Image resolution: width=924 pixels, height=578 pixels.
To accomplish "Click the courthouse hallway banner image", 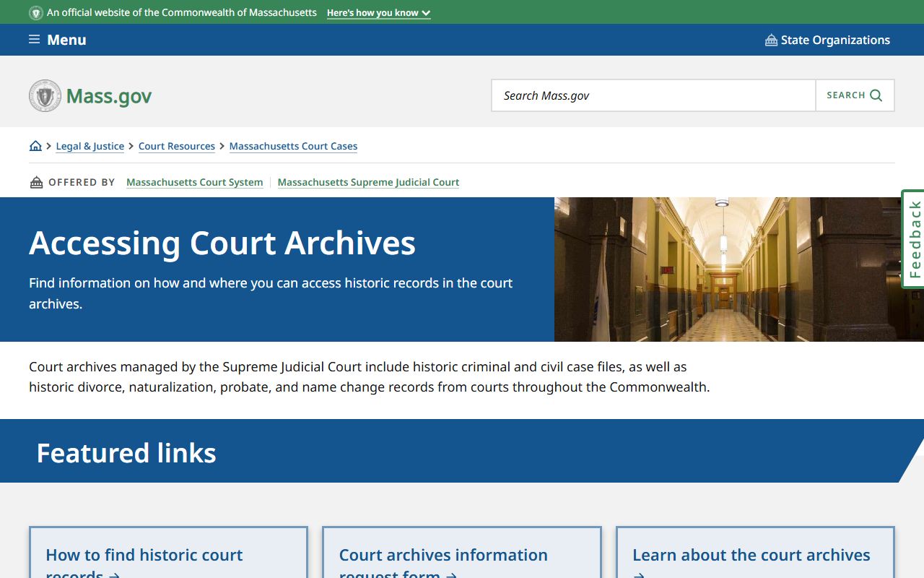I will click(x=739, y=269).
